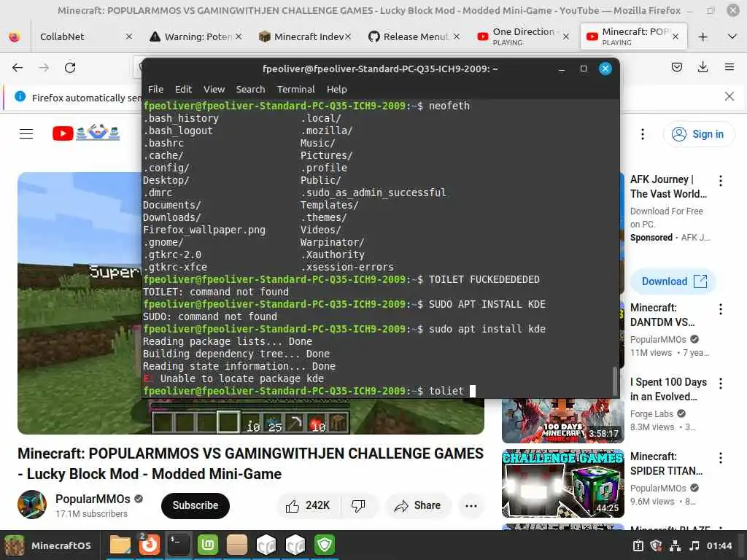This screenshot has height=560, width=747.
Task: Open options for SPIDER TITAN video
Action: (x=720, y=458)
